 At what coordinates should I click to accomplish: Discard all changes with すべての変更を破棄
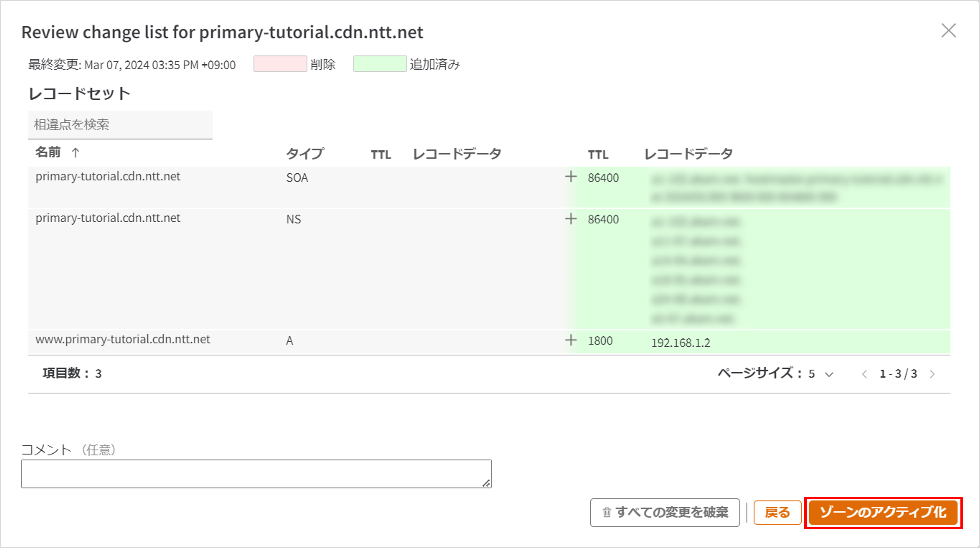[x=665, y=512]
